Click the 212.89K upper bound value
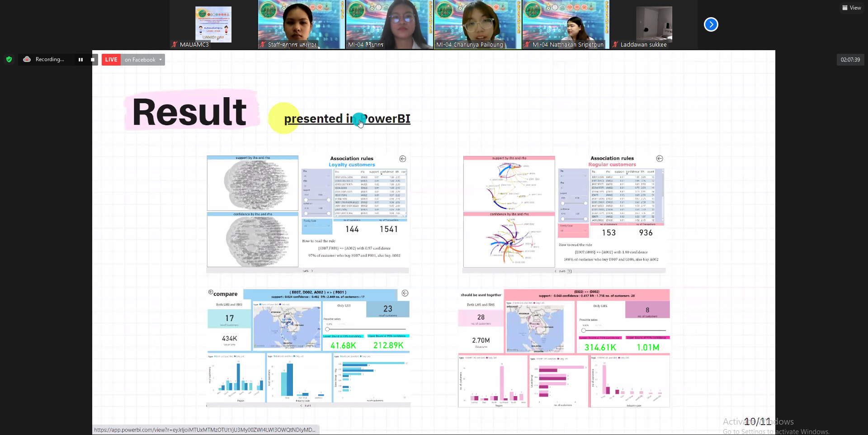The image size is (868, 435). 388,345
